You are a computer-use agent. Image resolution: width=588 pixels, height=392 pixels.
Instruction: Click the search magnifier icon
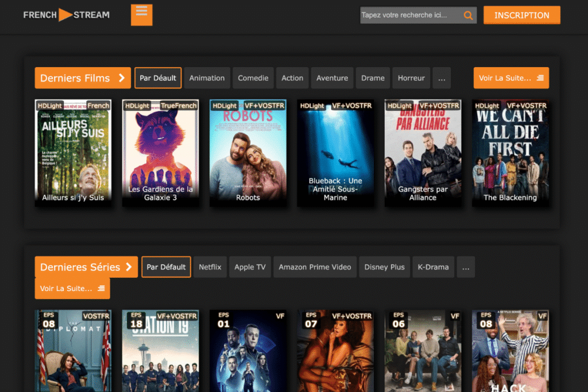[x=468, y=15]
